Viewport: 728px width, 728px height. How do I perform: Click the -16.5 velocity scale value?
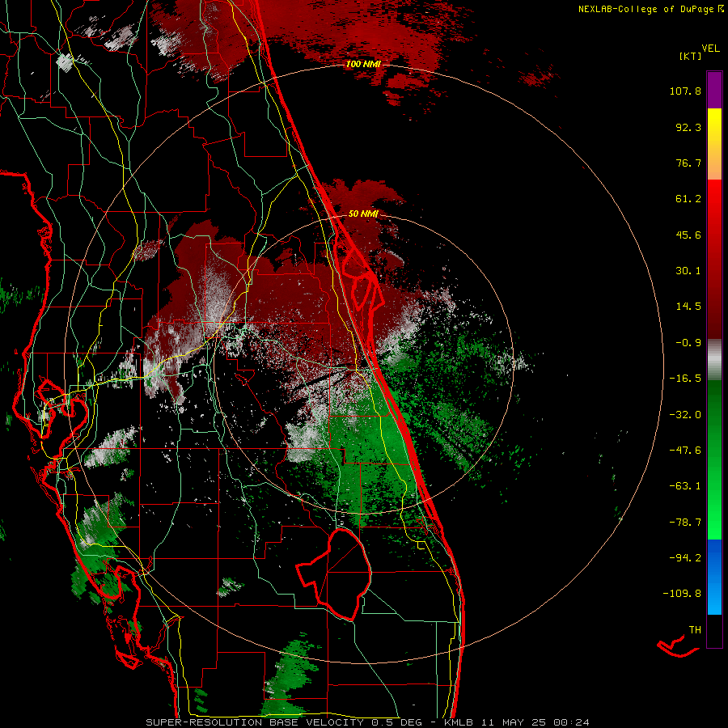pos(685,379)
